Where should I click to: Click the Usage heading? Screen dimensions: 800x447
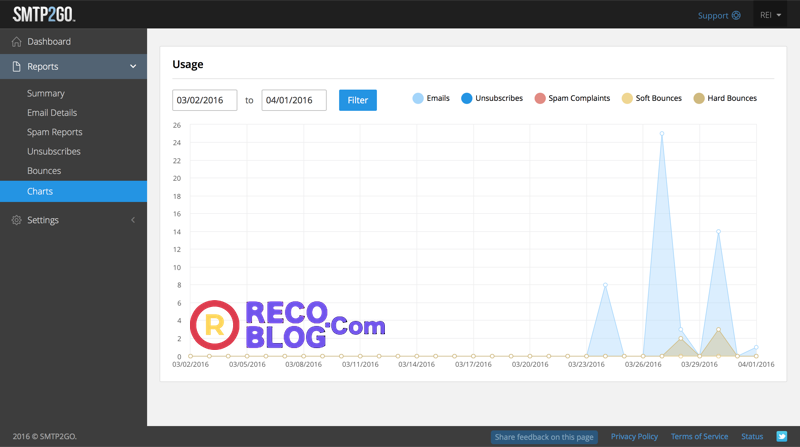188,64
